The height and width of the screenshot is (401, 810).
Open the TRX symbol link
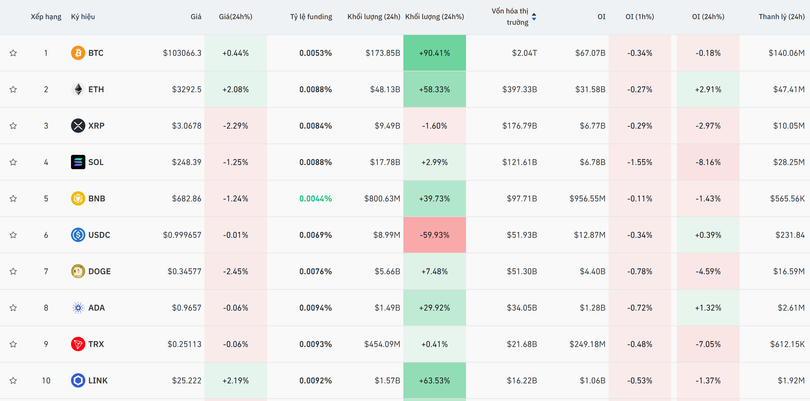[96, 344]
